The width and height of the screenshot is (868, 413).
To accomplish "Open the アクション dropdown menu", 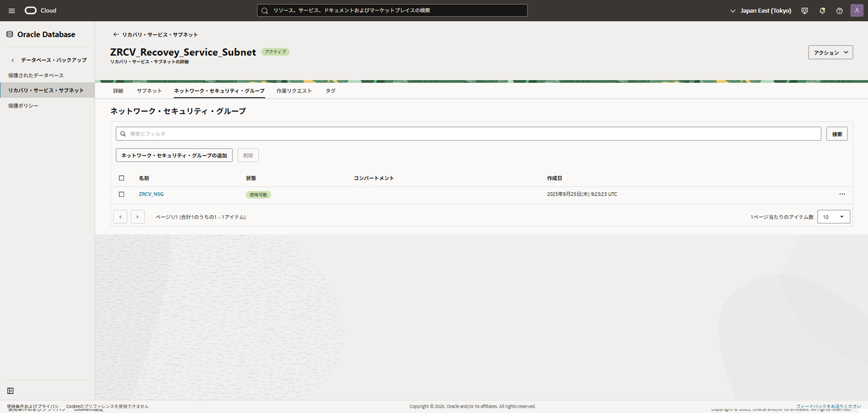I will (x=830, y=52).
